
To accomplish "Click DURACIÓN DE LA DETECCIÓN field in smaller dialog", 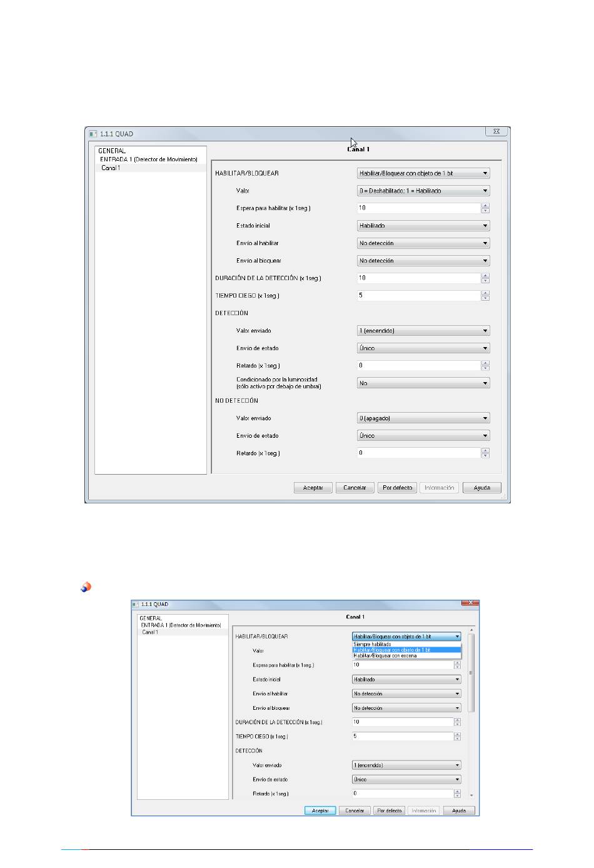I will pyautogui.click(x=403, y=722).
